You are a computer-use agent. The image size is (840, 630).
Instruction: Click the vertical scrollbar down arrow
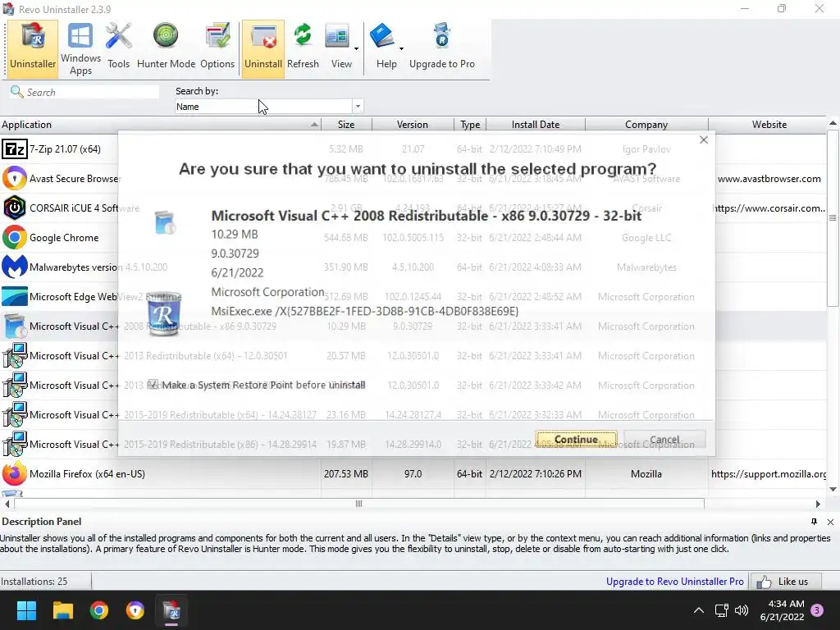[833, 489]
